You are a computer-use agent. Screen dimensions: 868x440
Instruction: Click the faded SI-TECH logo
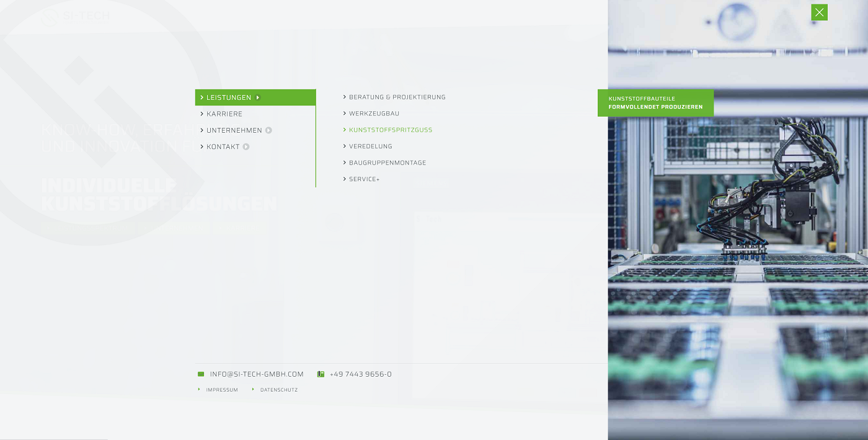(75, 16)
